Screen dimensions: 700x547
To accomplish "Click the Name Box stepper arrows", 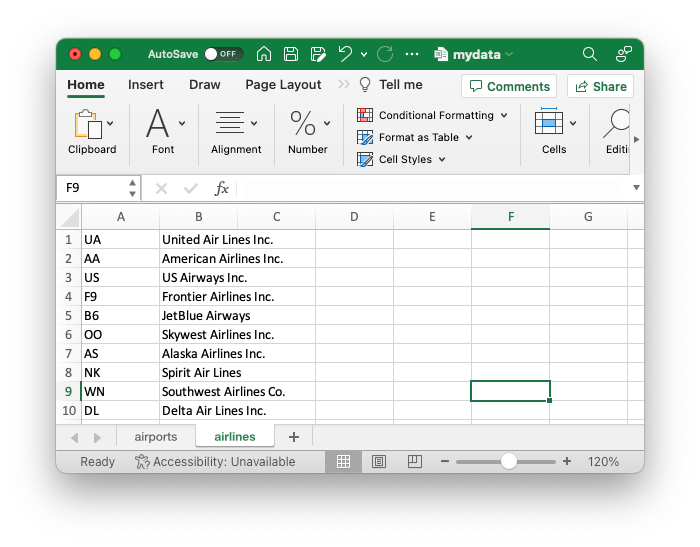I will tap(132, 188).
